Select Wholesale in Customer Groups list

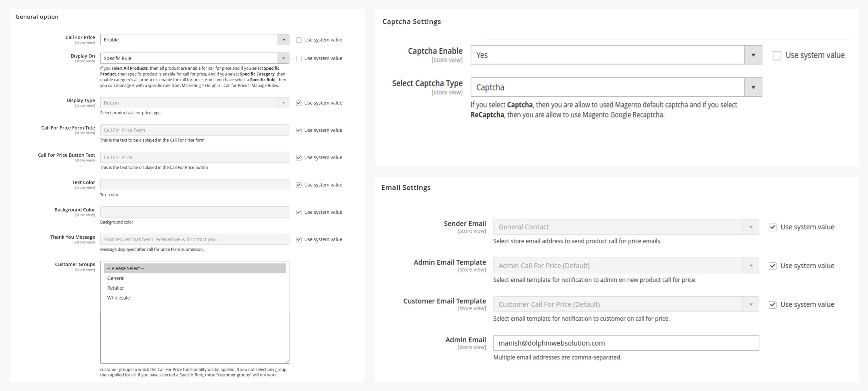click(195, 298)
